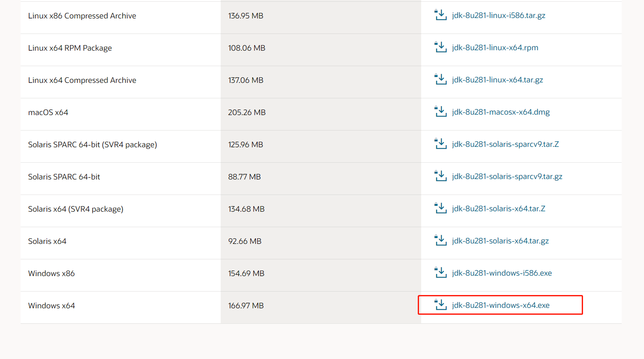This screenshot has height=359, width=644.
Task: Open the jdk-8u281-linux-x64.rpm download link
Action: point(495,48)
